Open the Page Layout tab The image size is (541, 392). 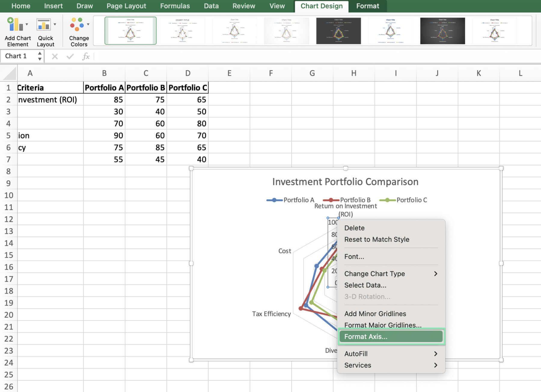[126, 6]
